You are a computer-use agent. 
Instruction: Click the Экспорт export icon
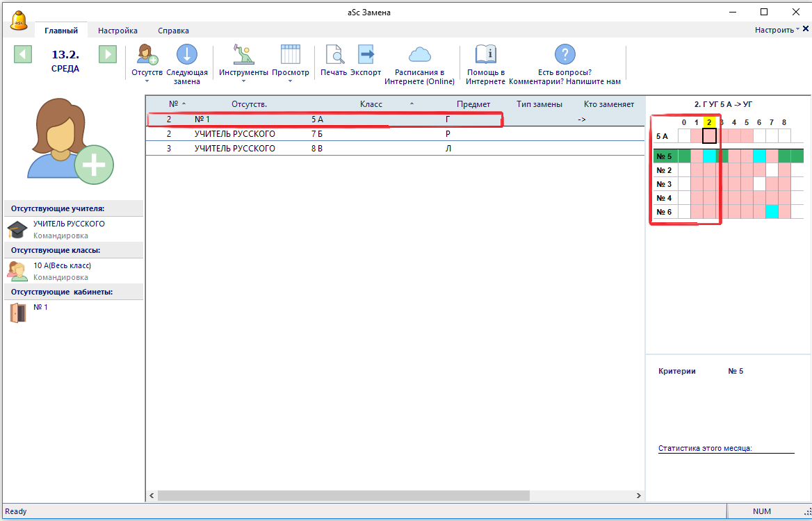[366, 55]
